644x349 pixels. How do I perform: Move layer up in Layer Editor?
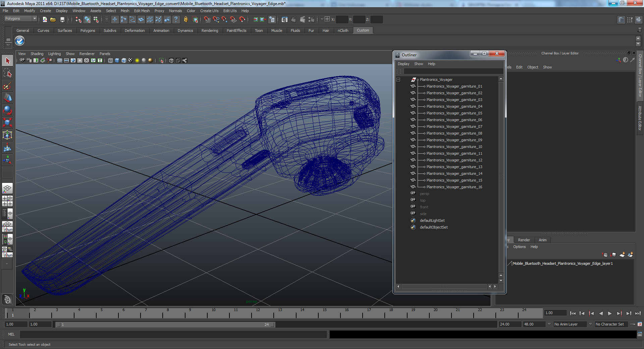point(605,255)
